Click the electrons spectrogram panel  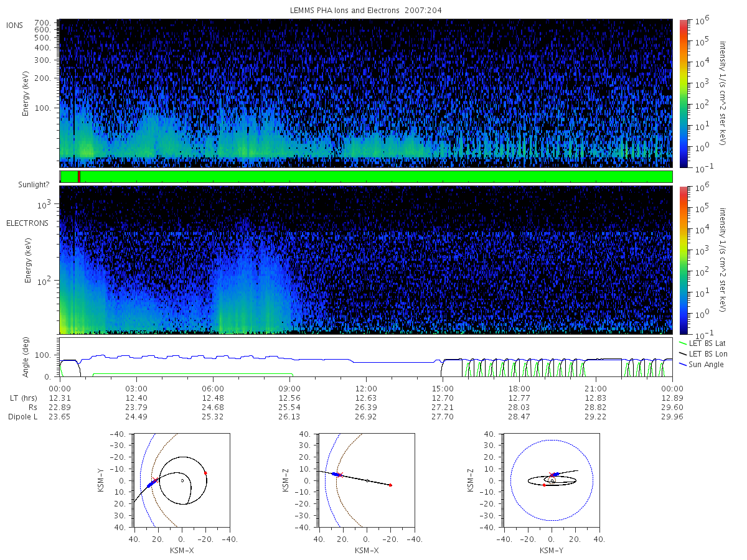point(366,259)
